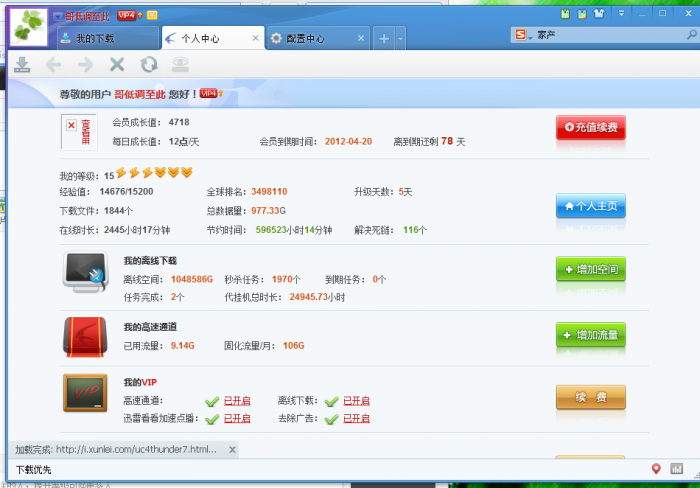Click the clover user avatar

[29, 27]
